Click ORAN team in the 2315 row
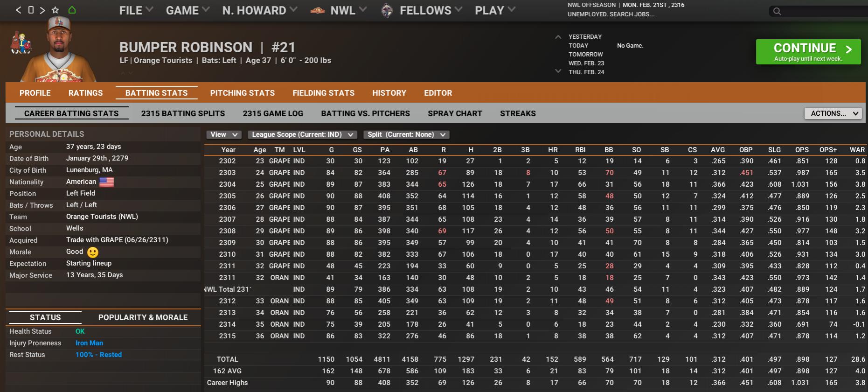This screenshot has height=392, width=868. pyautogui.click(x=279, y=336)
